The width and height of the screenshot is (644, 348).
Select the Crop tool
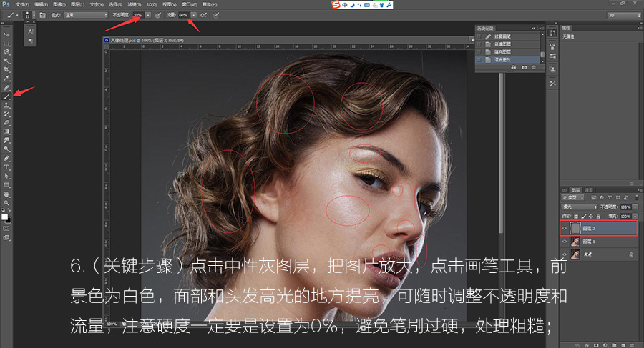(6, 69)
